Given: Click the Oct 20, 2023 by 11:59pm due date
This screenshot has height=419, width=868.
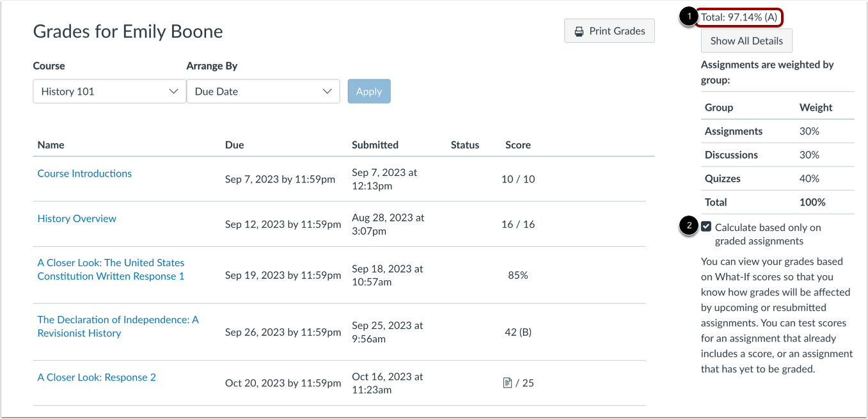Looking at the screenshot, I should point(283,383).
